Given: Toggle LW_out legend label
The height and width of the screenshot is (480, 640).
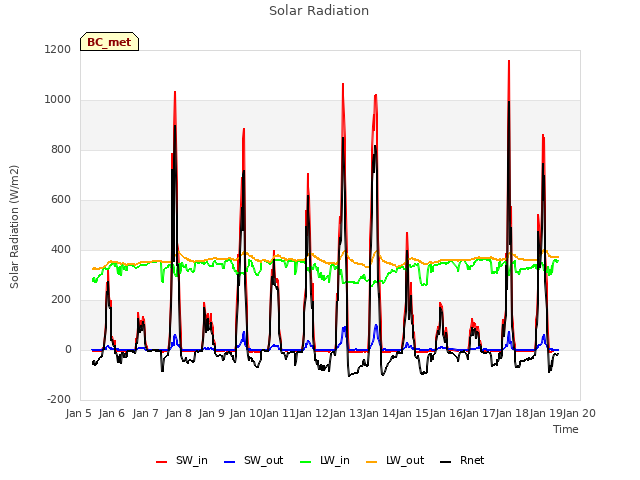Looking at the screenshot, I should (405, 460).
